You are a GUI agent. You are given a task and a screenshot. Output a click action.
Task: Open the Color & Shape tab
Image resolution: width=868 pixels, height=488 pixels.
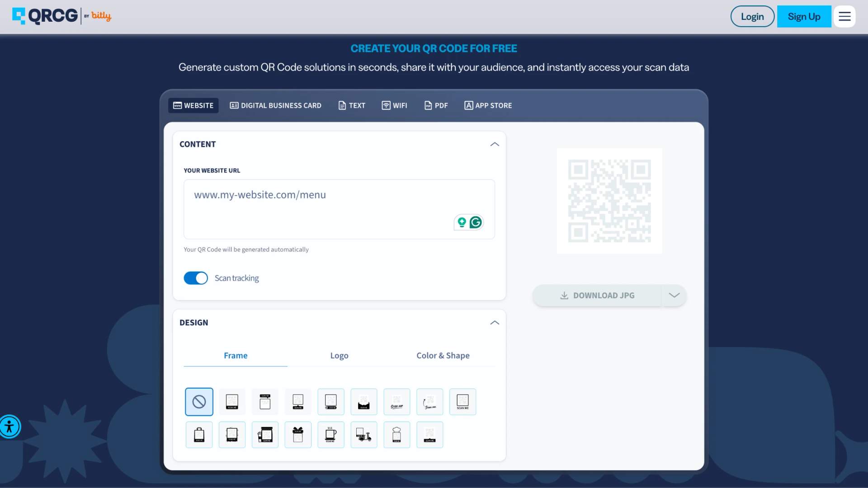click(x=443, y=356)
